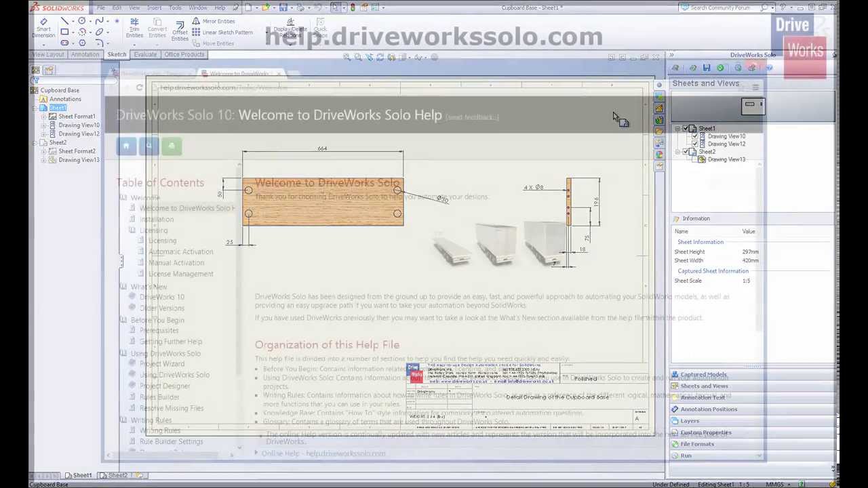868x488 pixels.
Task: Check the Drawing View13 checkbox in DriveWorks panel
Action: 694,159
